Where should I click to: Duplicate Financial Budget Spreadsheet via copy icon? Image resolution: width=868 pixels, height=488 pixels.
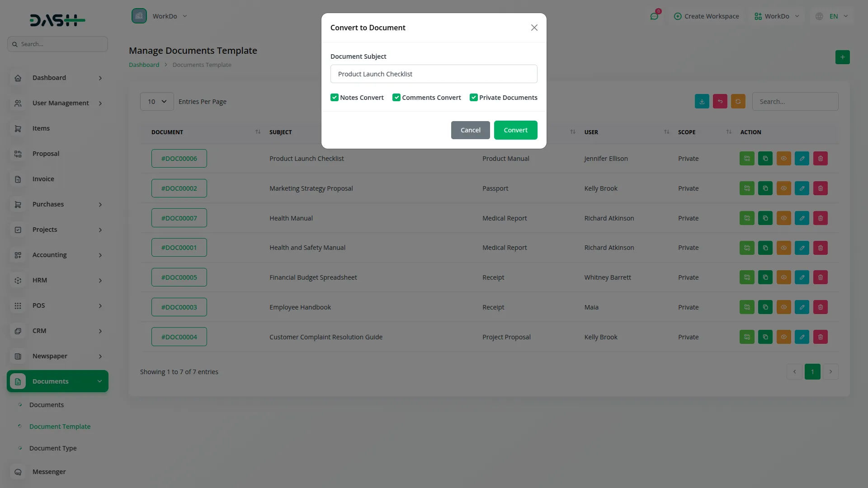click(765, 277)
